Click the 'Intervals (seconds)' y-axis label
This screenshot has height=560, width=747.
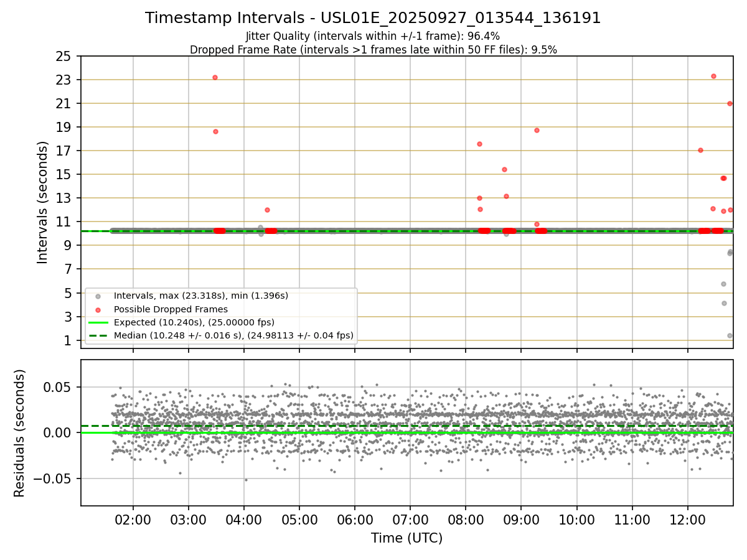[43, 202]
